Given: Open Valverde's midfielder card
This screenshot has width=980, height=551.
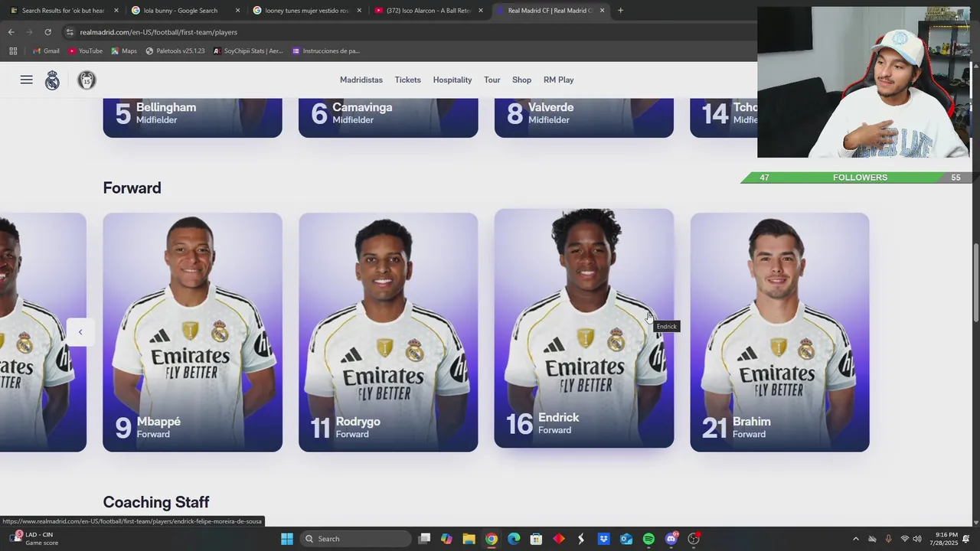Looking at the screenshot, I should coord(584,118).
